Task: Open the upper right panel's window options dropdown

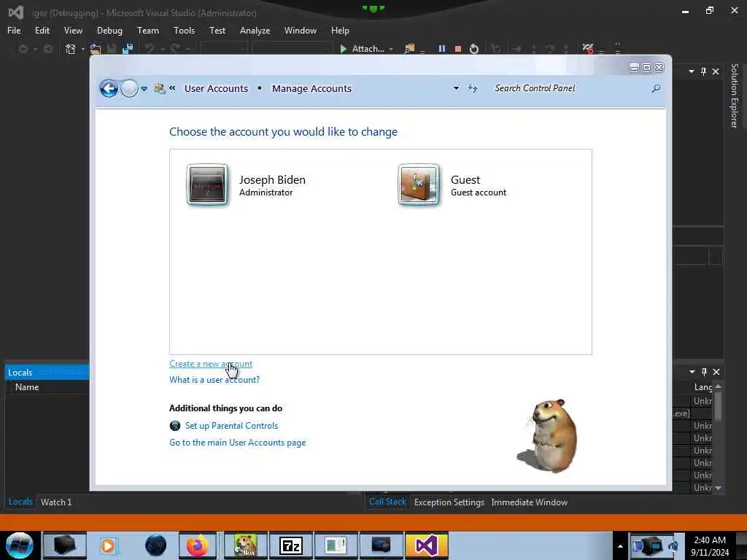Action: tap(692, 71)
